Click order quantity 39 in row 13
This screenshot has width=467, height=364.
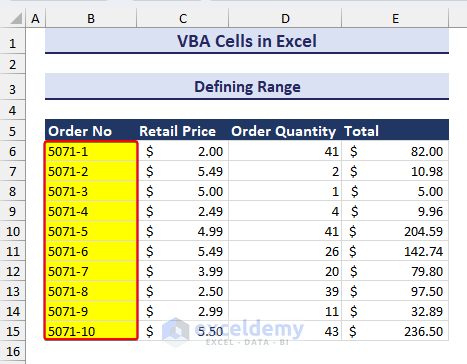coord(285,291)
